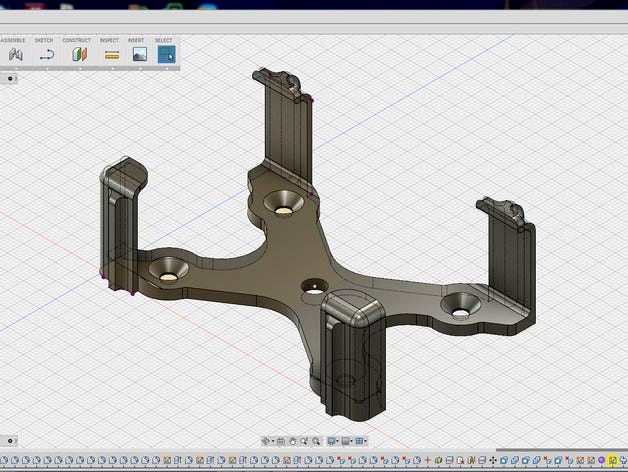Open the Insert image icon

pyautogui.click(x=140, y=54)
